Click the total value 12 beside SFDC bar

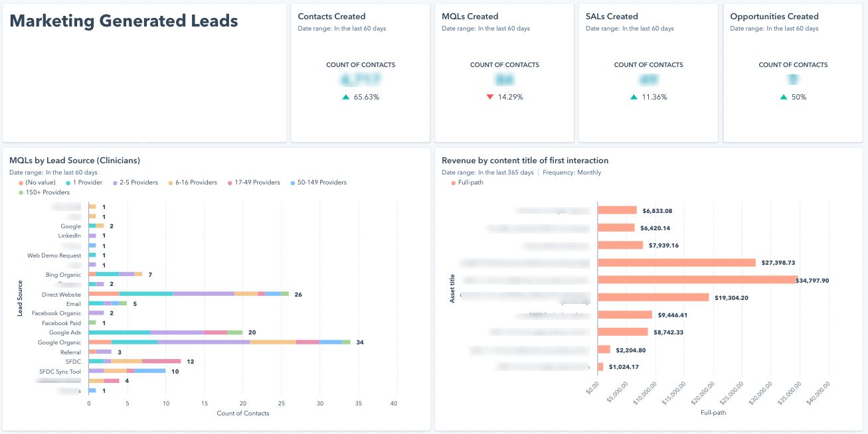click(190, 362)
